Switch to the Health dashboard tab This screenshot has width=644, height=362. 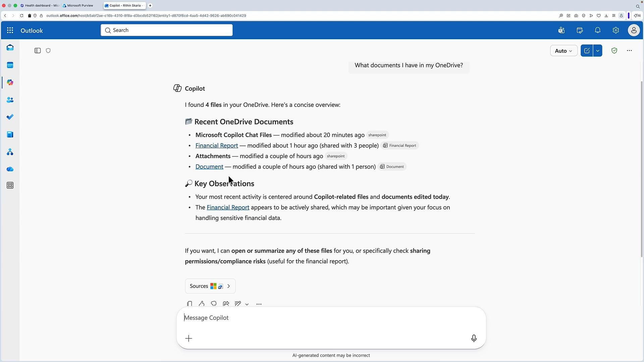(40, 5)
